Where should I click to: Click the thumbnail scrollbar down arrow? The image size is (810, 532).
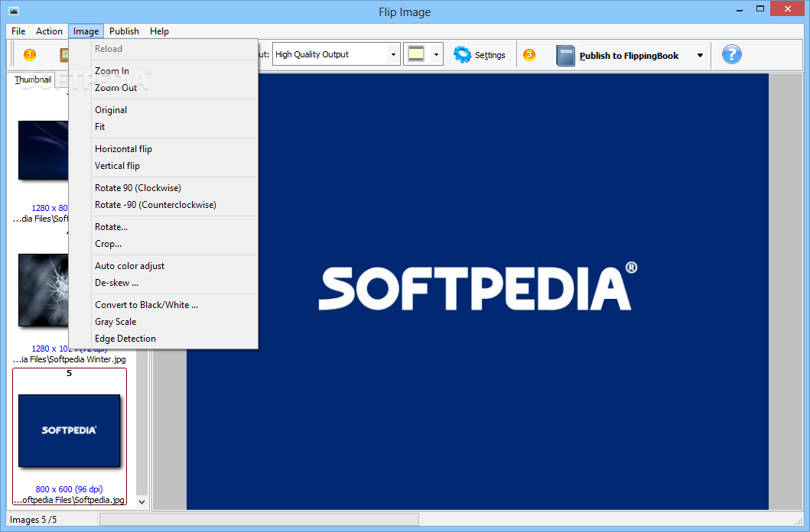click(142, 501)
